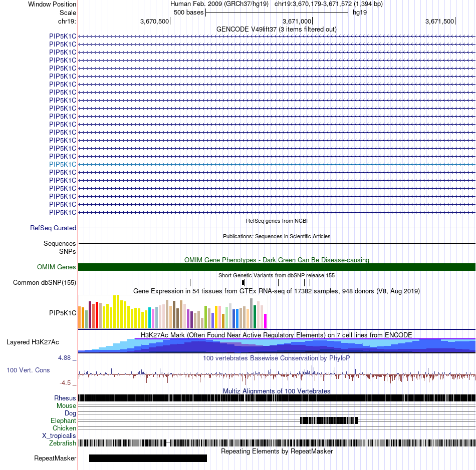Select the Zebrafish alignment label
This screenshot has height=470, width=476.
coord(63,443)
